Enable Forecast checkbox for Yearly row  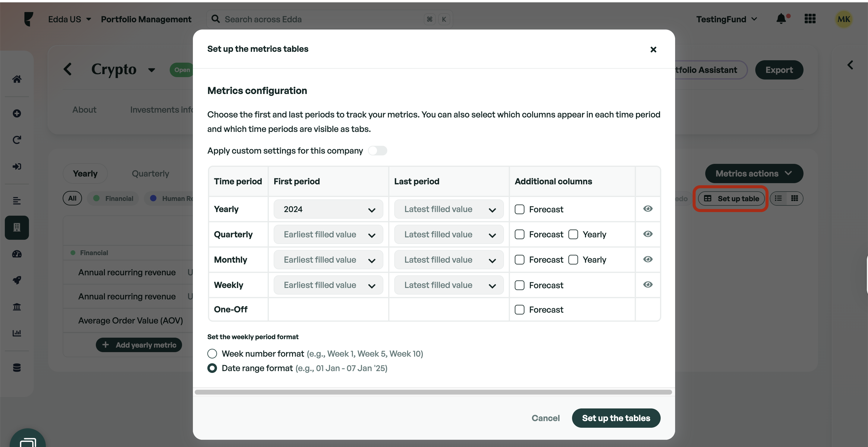(x=519, y=209)
